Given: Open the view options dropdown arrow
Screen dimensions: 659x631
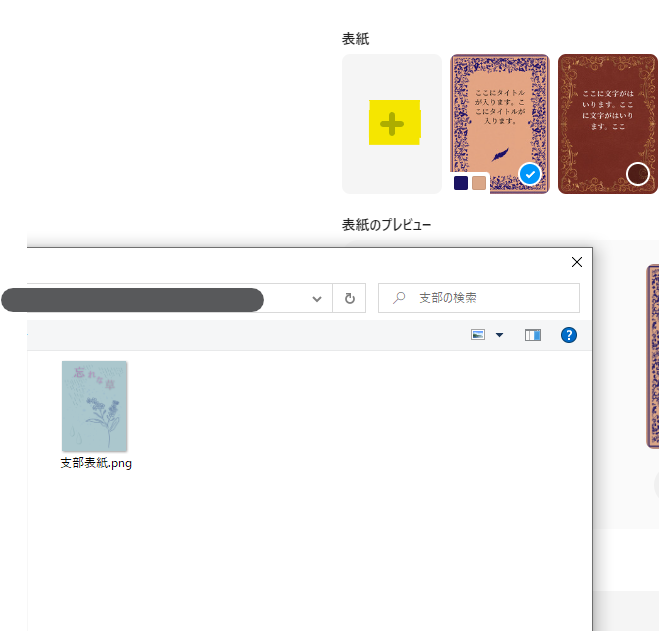Looking at the screenshot, I should coord(499,335).
